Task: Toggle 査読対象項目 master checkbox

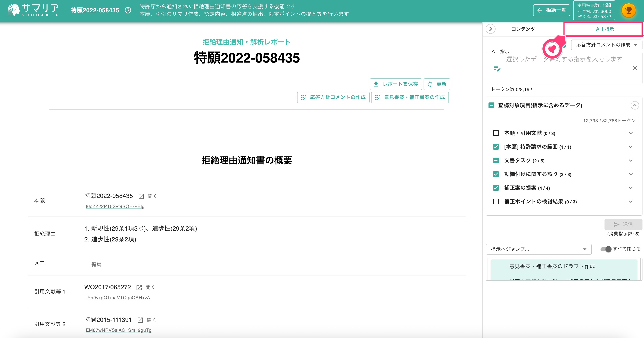Action: pyautogui.click(x=491, y=105)
